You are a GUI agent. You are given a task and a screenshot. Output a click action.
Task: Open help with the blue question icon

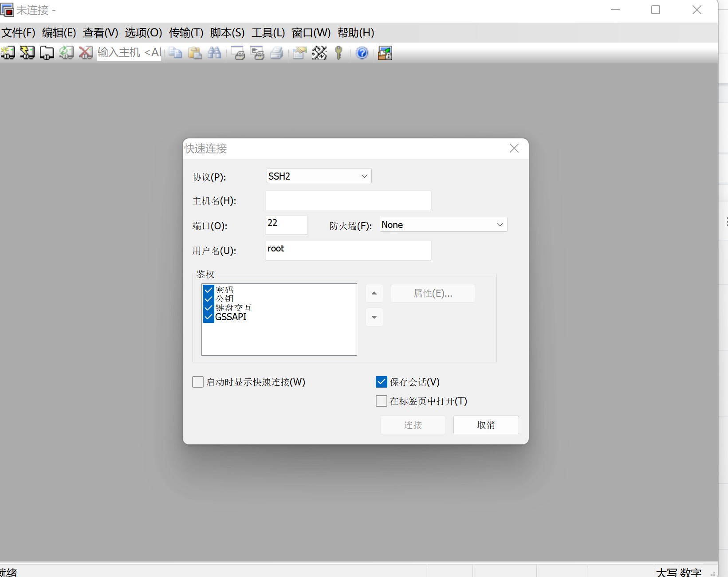coord(362,53)
